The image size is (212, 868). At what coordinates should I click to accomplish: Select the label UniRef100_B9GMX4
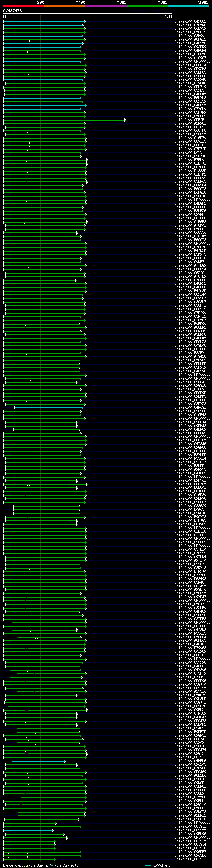pyautogui.click(x=190, y=422)
